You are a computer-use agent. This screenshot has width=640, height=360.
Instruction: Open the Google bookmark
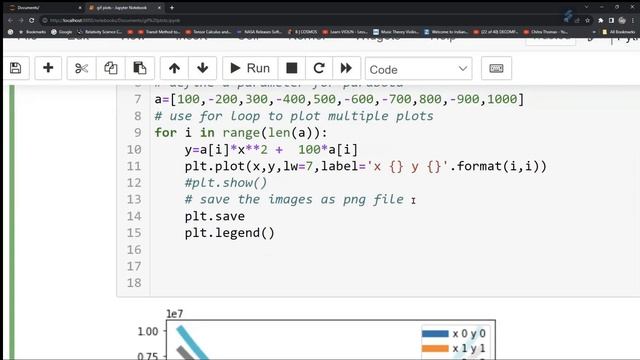pos(62,32)
